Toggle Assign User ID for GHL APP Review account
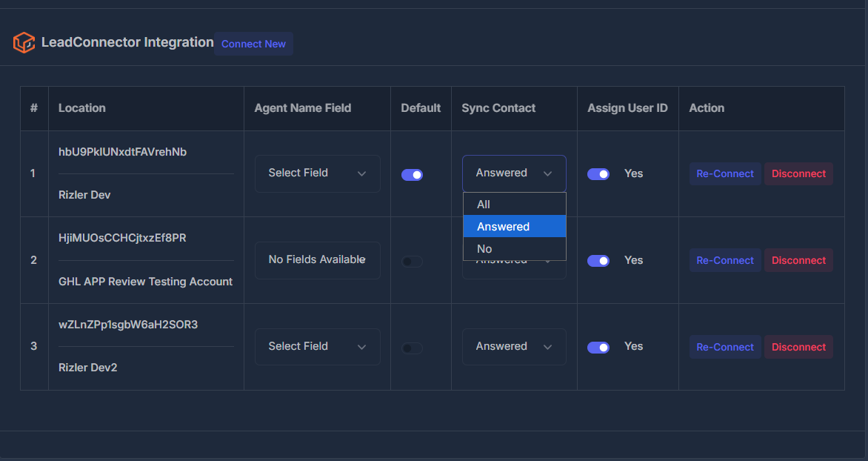Viewport: 868px width, 461px height. click(x=598, y=260)
